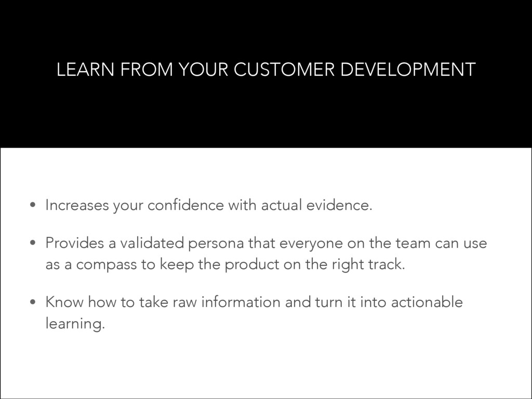
Task: Click the word 'Provides' in second bullet
Action: tap(75, 243)
